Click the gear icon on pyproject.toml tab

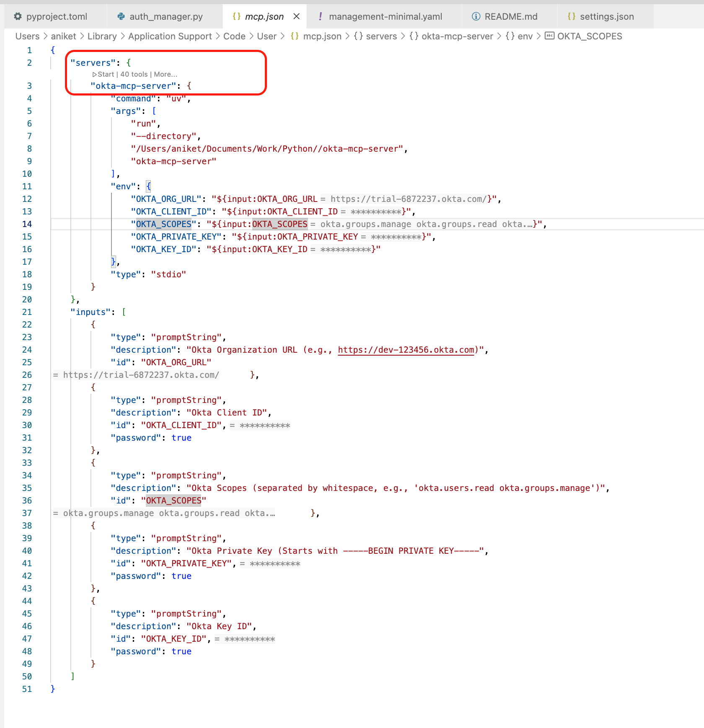18,16
